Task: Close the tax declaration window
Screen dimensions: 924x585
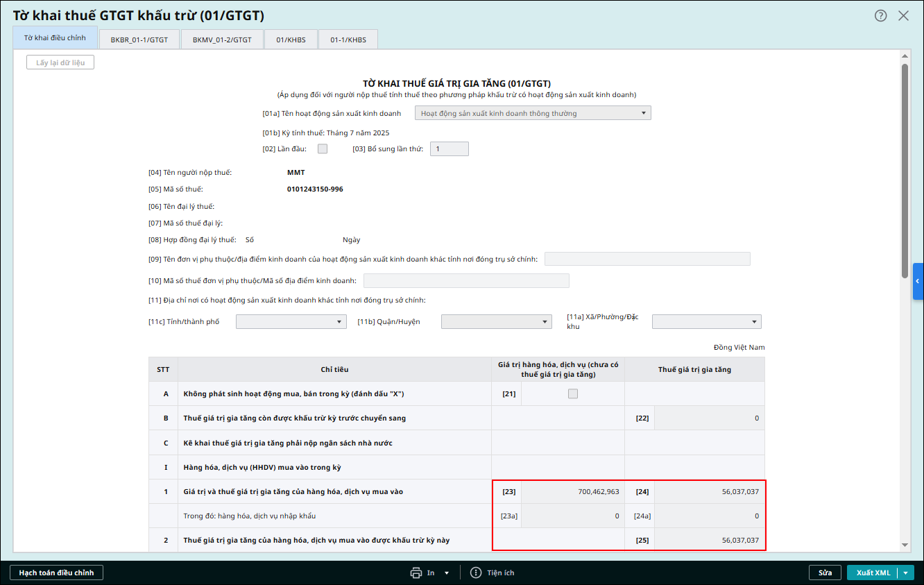Action: (903, 16)
